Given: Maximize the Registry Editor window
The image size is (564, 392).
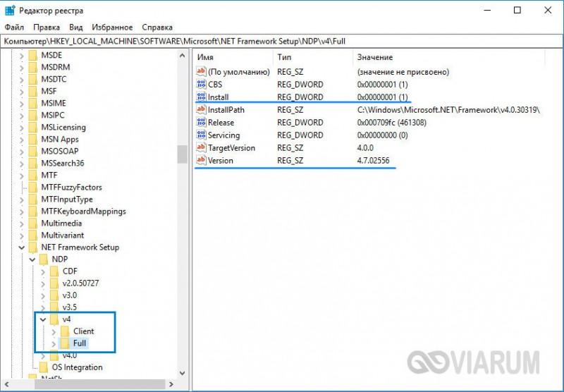Looking at the screenshot, I should 517,10.
